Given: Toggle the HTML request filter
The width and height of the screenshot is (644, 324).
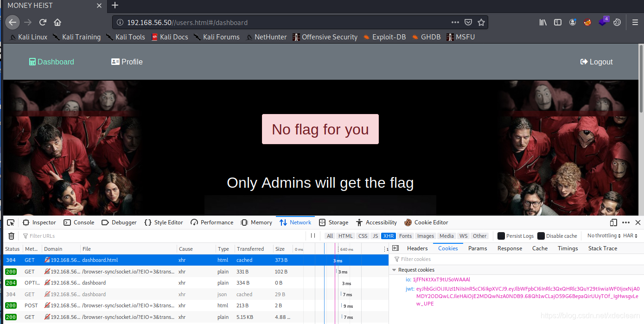Looking at the screenshot, I should point(345,236).
